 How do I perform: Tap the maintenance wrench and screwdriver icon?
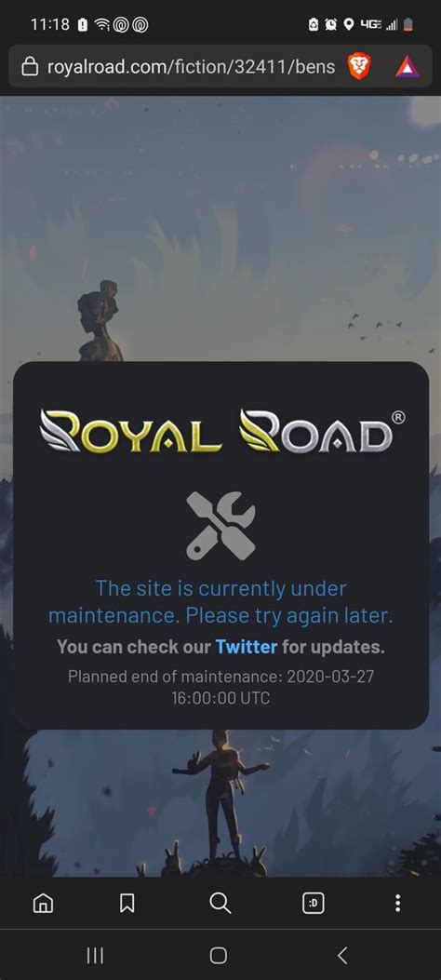click(221, 525)
